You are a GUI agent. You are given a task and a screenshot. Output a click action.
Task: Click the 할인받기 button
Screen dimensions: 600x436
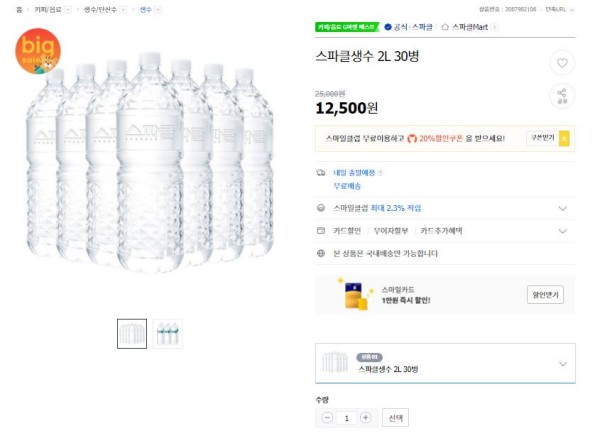[x=545, y=295]
